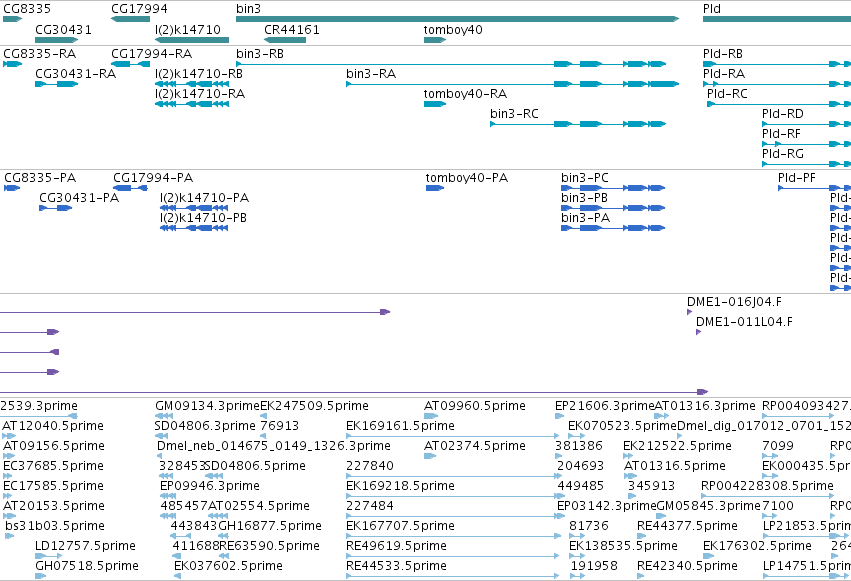This screenshot has height=581, width=851.
Task: Click EST RE42340.5prime
Action: click(x=688, y=566)
